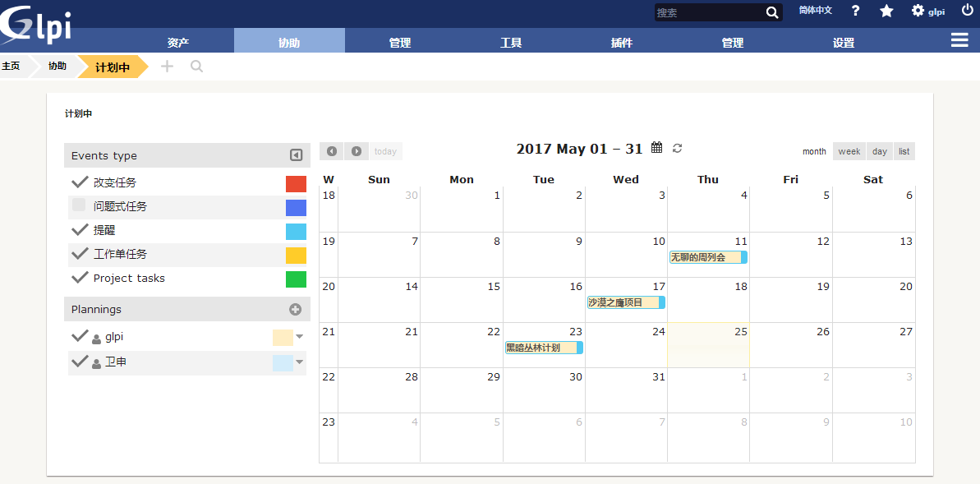
Task: Open the 工具 menu
Action: (511, 43)
